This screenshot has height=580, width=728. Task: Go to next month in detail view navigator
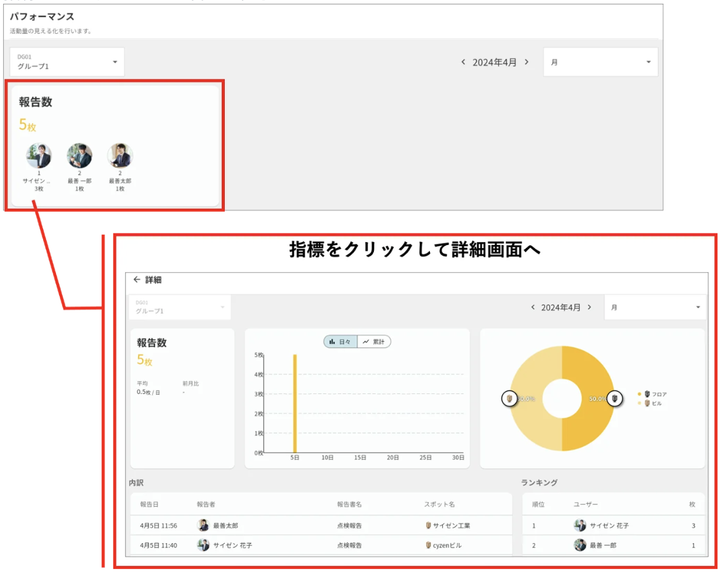pyautogui.click(x=589, y=307)
